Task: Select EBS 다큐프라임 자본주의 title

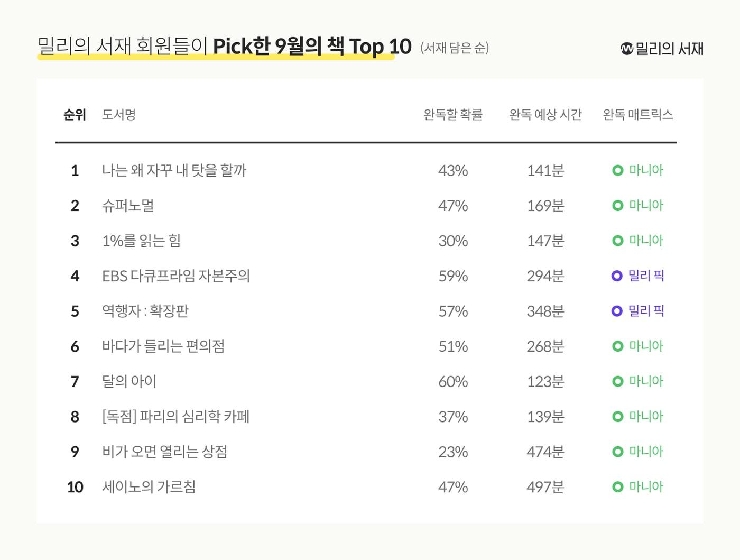Action: click(175, 276)
